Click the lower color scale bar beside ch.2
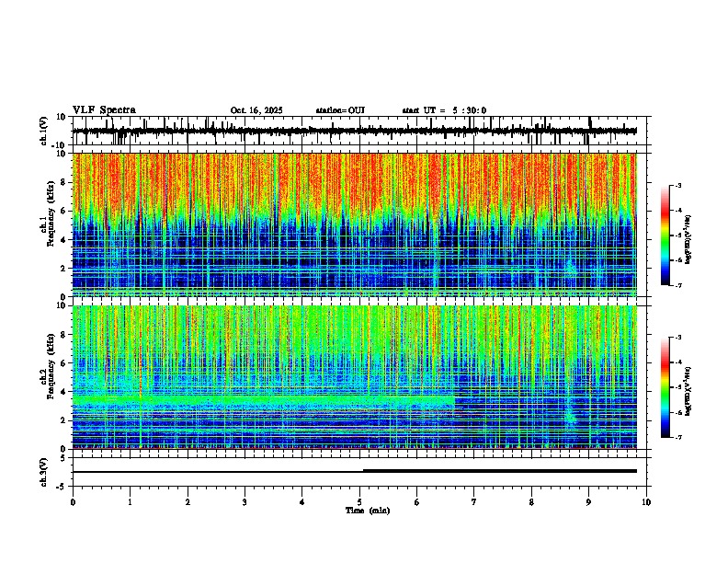Image resolution: width=728 pixels, height=563 pixels. click(665, 387)
